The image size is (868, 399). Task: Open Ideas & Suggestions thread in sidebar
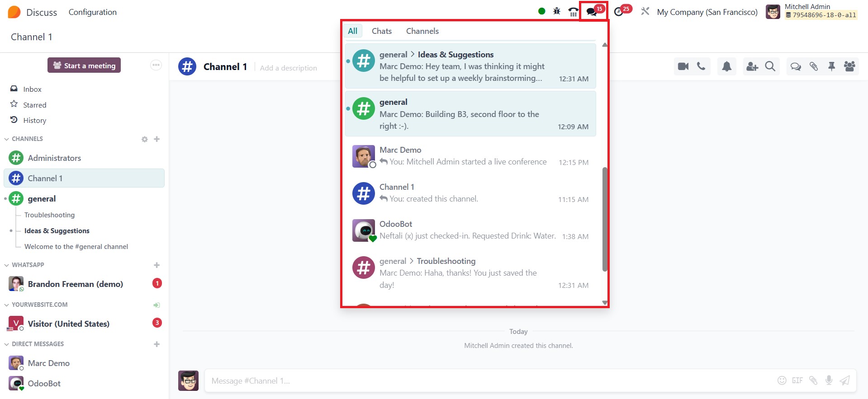click(x=57, y=231)
